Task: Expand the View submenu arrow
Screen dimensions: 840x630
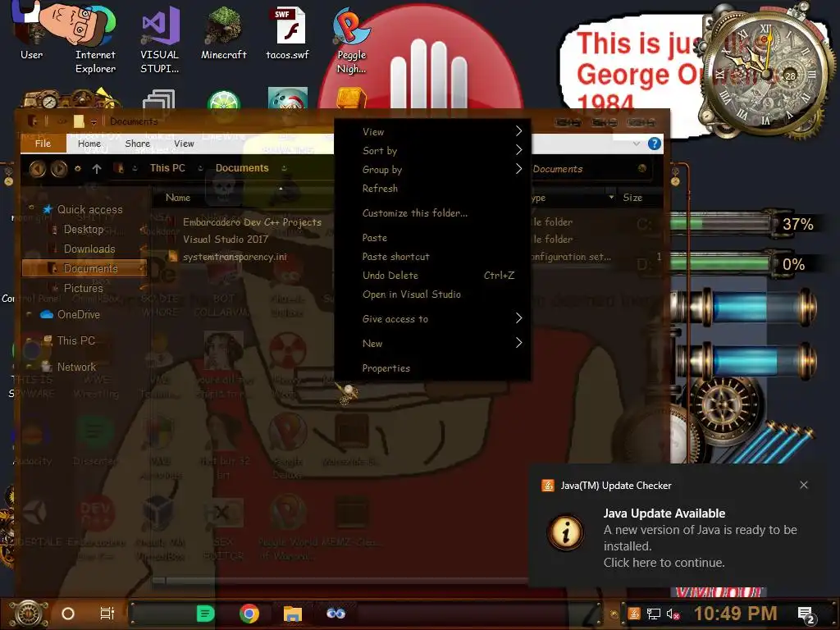Action: [518, 131]
